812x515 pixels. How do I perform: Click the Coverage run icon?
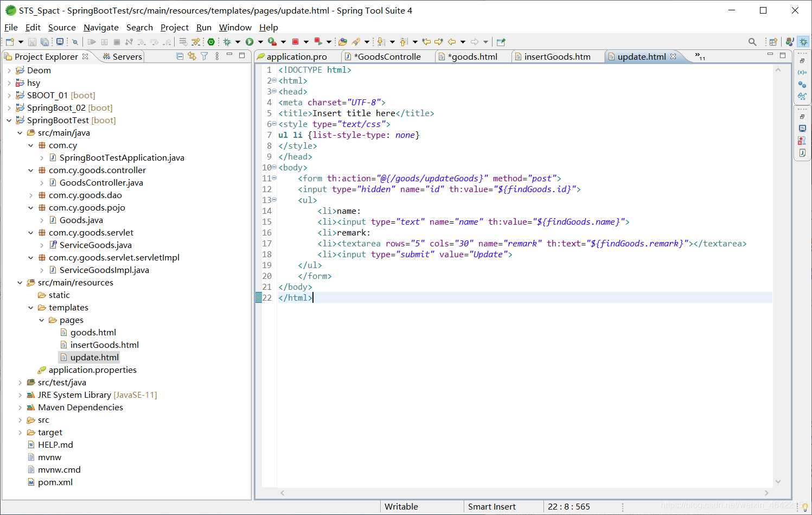tap(272, 42)
